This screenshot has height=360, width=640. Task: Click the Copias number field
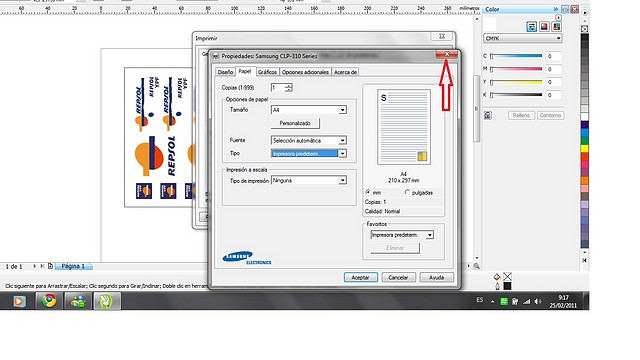pyautogui.click(x=278, y=87)
